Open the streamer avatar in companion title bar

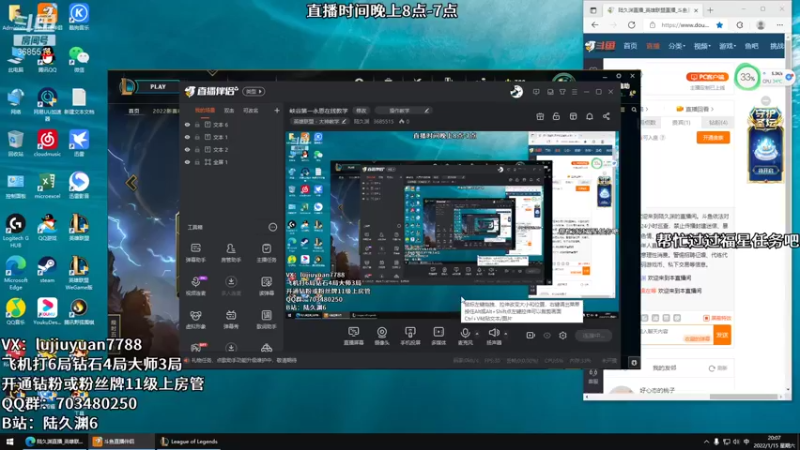(516, 92)
